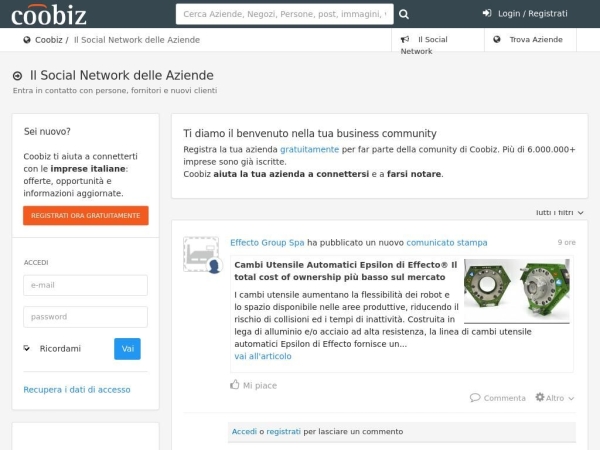Viewport: 600px width, 450px height.
Task: Focus the password input field
Action: click(85, 317)
